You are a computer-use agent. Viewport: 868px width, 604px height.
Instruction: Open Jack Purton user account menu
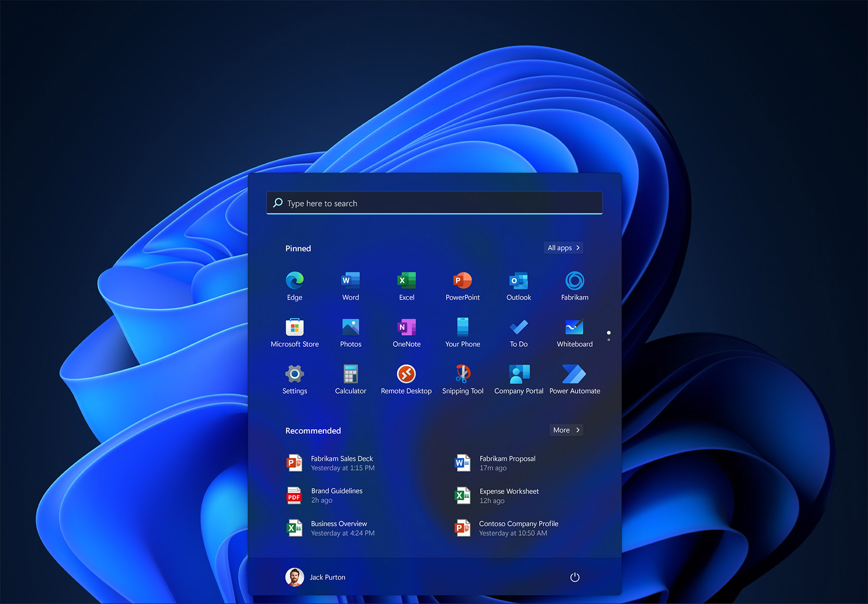coord(316,577)
